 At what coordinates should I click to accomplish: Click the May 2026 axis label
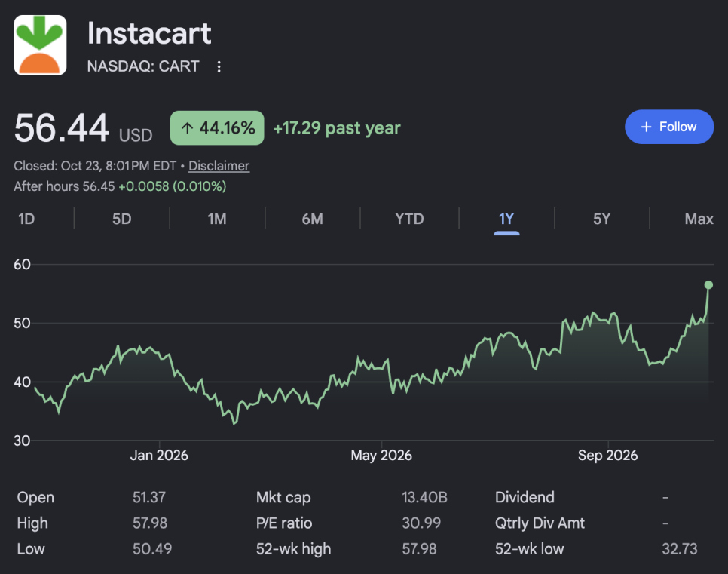[x=381, y=455]
